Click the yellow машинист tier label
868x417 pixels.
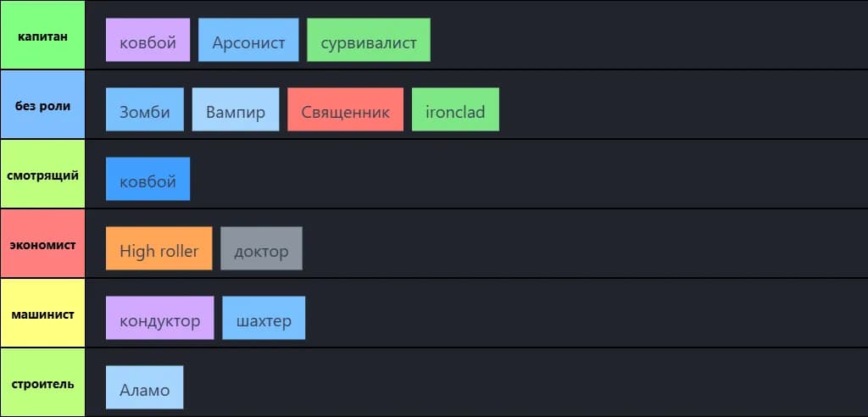(x=42, y=313)
